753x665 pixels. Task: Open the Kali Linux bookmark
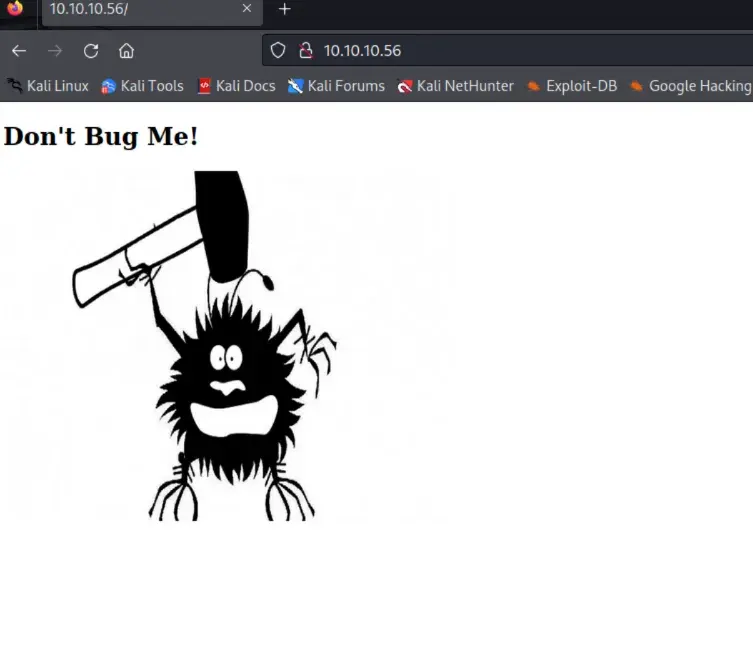point(47,86)
